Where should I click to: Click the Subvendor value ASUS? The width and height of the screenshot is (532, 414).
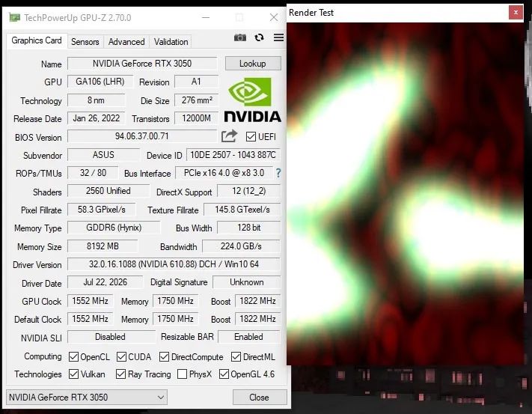(x=103, y=155)
